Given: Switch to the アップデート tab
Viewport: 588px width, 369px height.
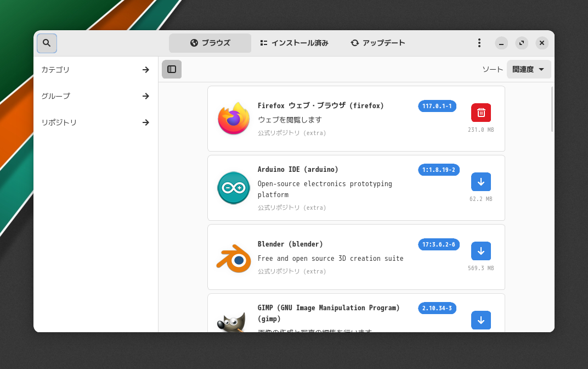Looking at the screenshot, I should coord(378,43).
